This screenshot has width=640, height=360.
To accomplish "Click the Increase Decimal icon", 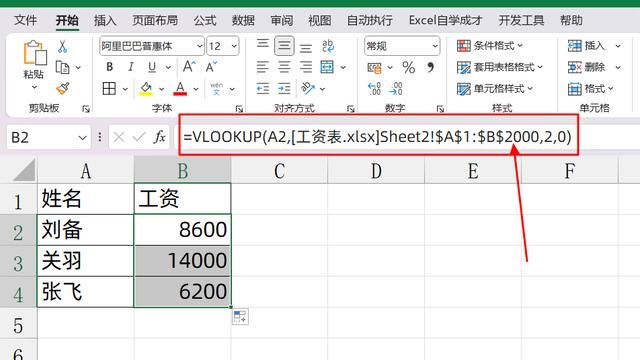I will click(374, 89).
